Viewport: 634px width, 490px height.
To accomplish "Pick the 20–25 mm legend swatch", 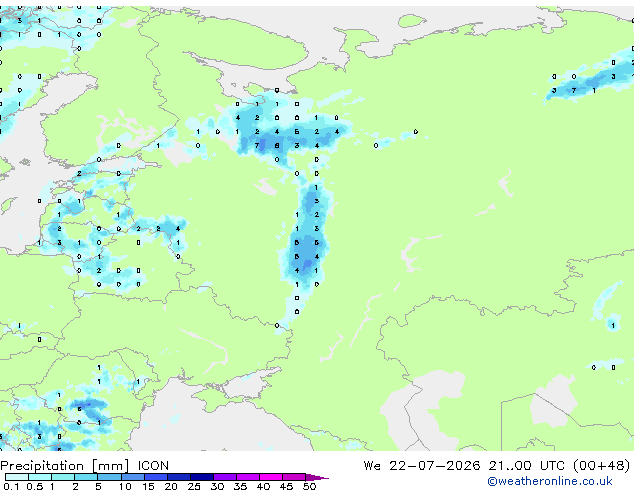I will coord(179,477).
